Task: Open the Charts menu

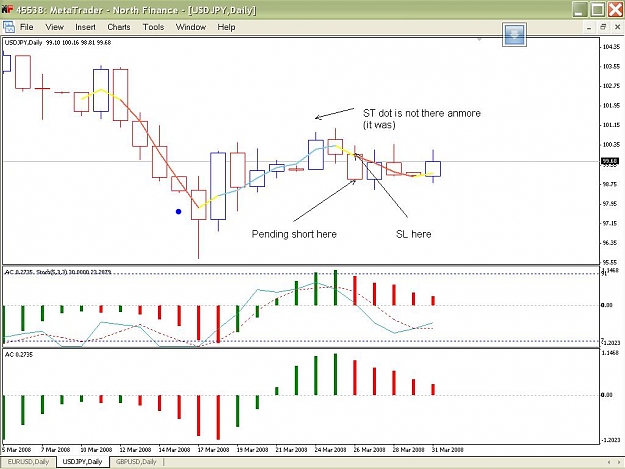Action: pos(119,27)
